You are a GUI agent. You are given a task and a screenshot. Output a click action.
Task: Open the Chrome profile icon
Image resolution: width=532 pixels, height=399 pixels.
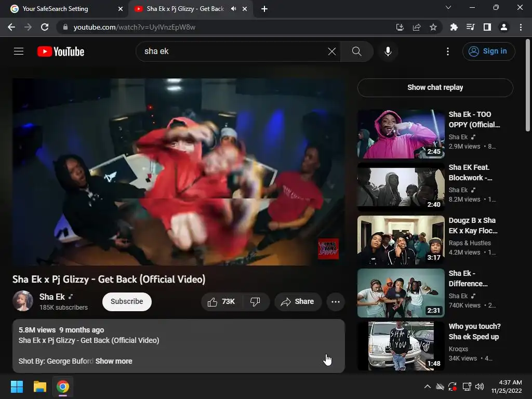coord(504,27)
